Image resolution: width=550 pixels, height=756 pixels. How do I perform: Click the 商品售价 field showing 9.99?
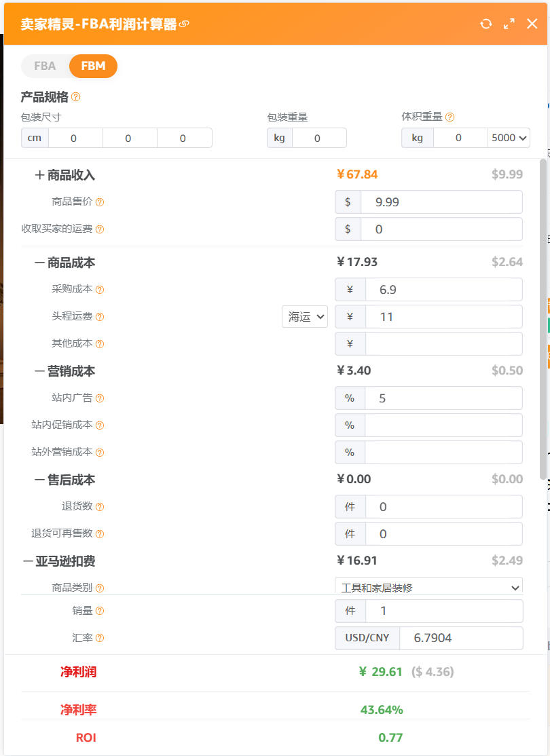pyautogui.click(x=441, y=202)
